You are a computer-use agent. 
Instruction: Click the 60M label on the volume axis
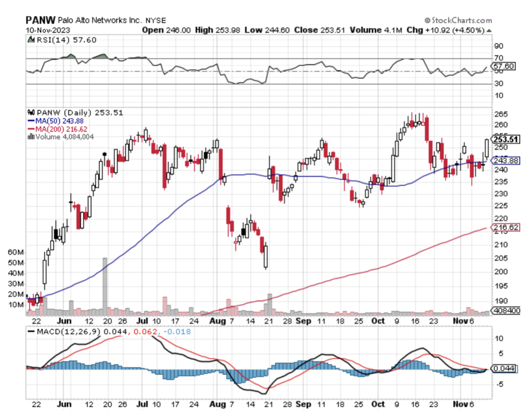pos(16,252)
